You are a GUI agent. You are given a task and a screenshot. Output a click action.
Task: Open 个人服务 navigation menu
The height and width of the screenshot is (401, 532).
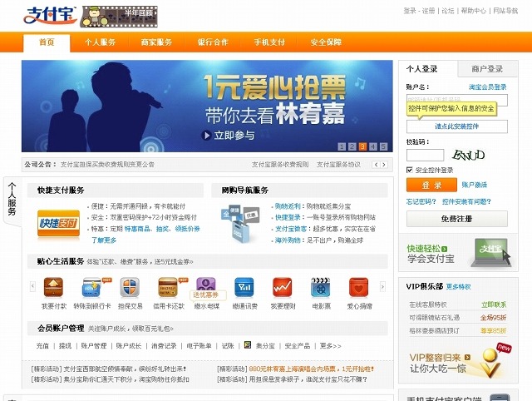point(100,42)
